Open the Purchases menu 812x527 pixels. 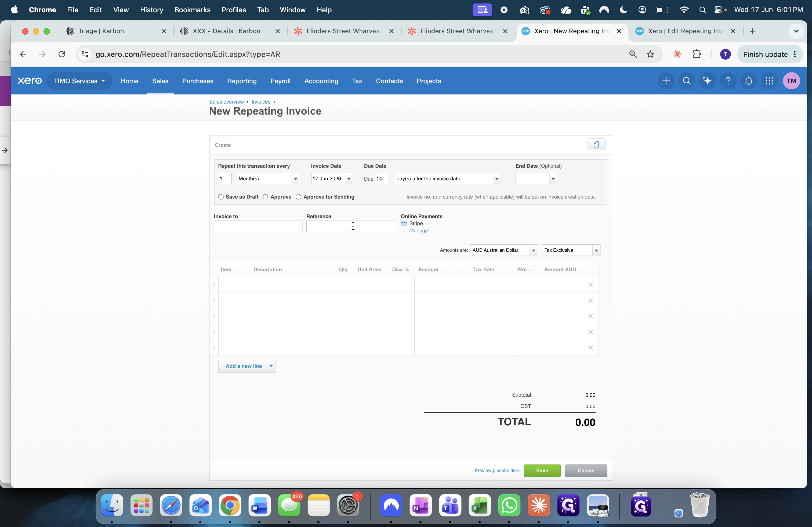(198, 81)
